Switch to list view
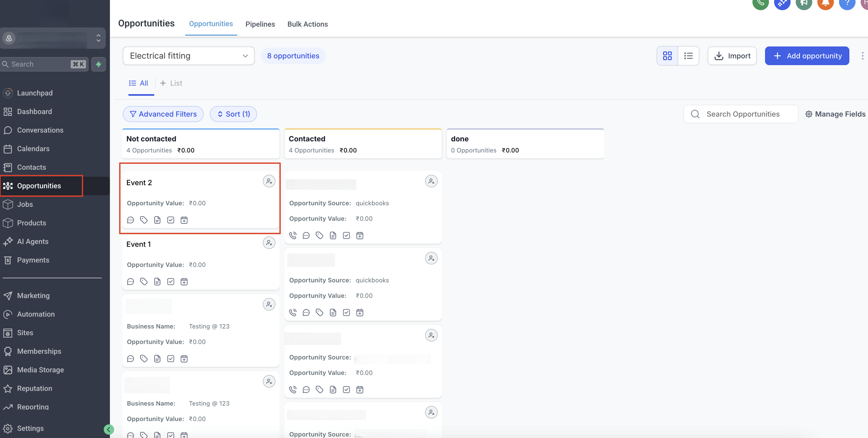The width and height of the screenshot is (868, 438). point(688,56)
